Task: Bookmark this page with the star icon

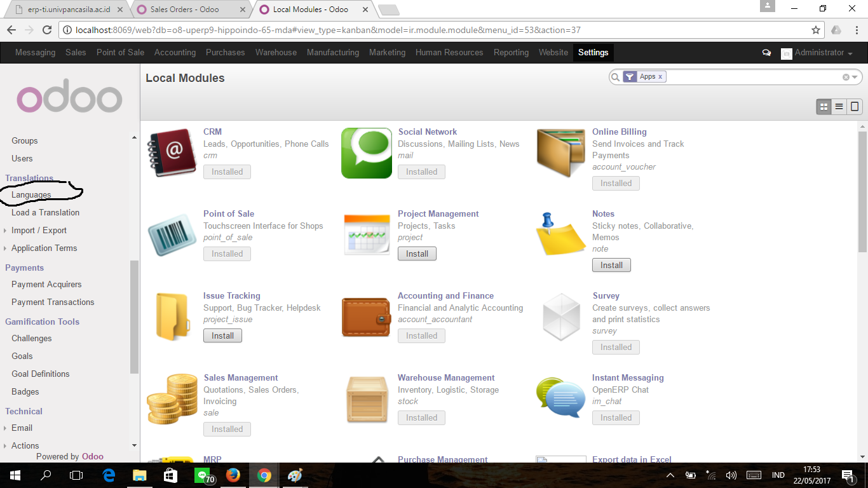Action: click(816, 30)
